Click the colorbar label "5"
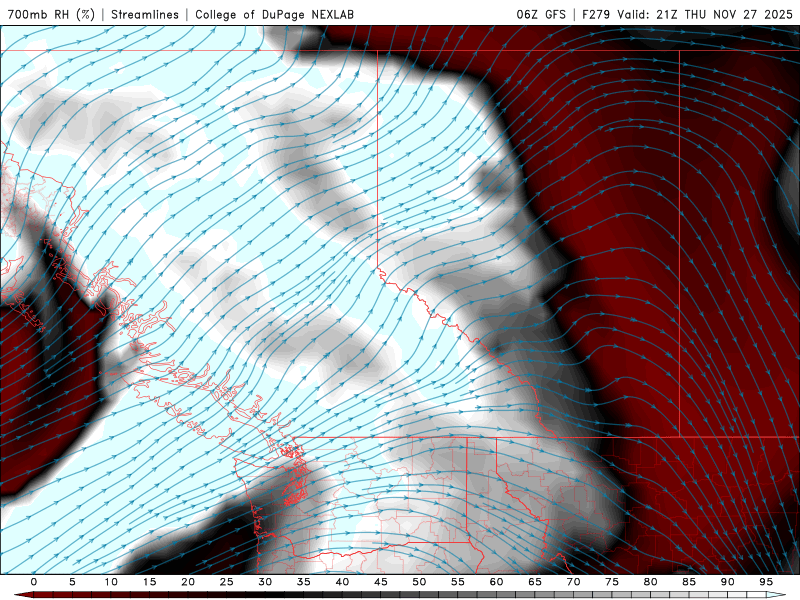The height and width of the screenshot is (600, 800). tap(72, 582)
